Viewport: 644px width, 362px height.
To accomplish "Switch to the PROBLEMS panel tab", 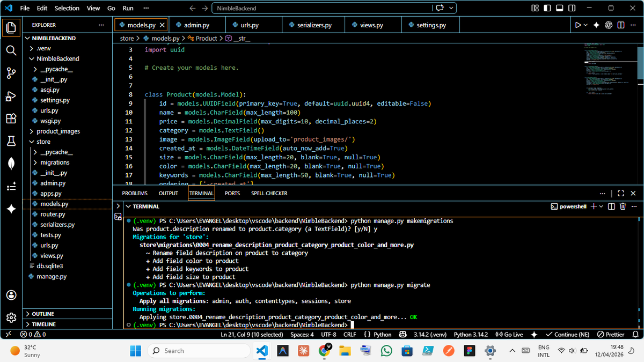I will point(135,193).
